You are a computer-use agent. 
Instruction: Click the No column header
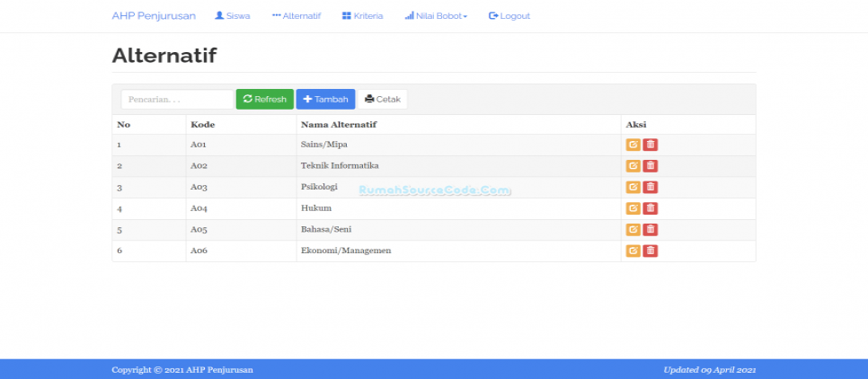click(x=123, y=125)
